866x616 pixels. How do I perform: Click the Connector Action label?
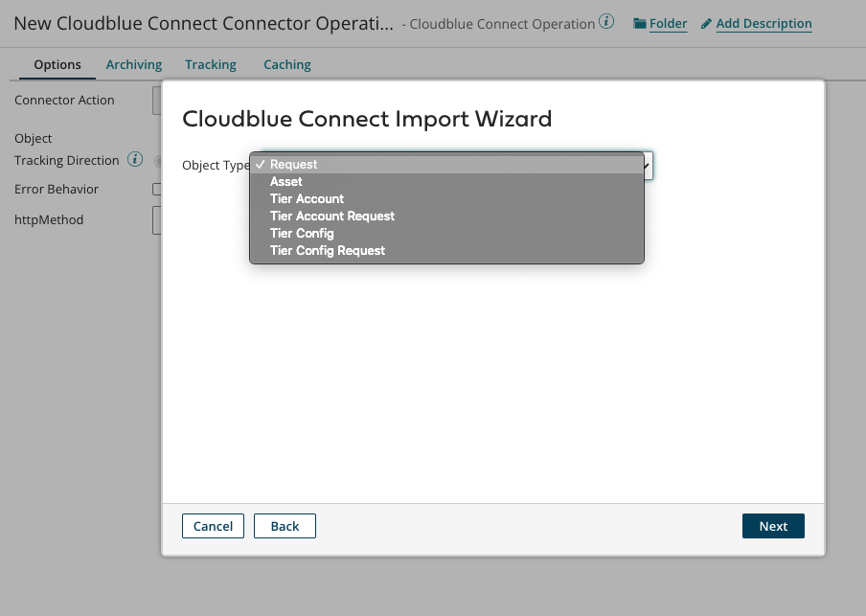coord(64,100)
